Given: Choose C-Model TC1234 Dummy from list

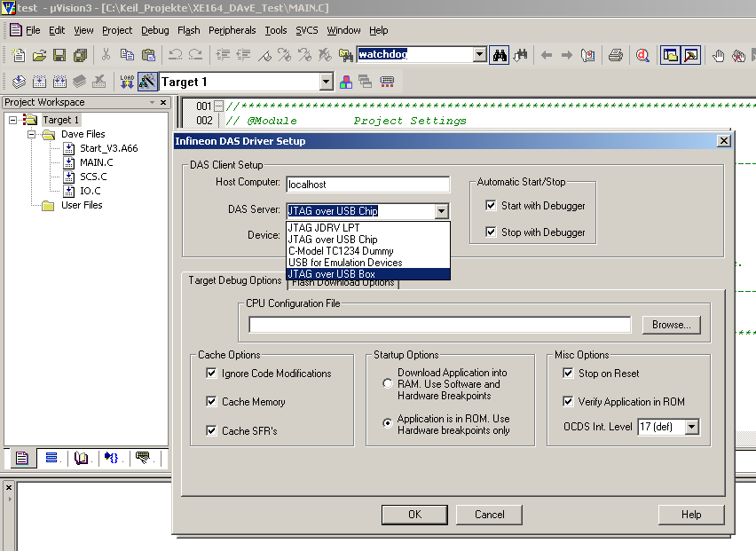Looking at the screenshot, I should click(x=368, y=251).
